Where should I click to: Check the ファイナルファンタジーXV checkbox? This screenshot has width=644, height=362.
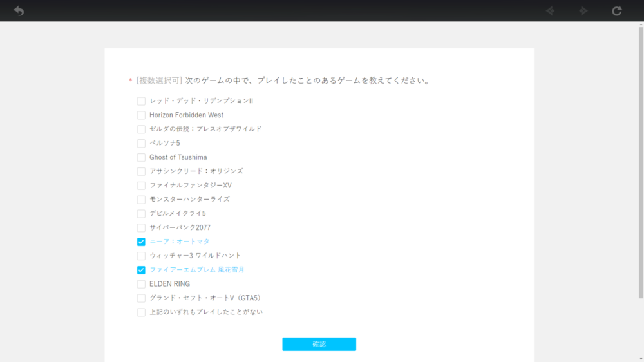[141, 186]
